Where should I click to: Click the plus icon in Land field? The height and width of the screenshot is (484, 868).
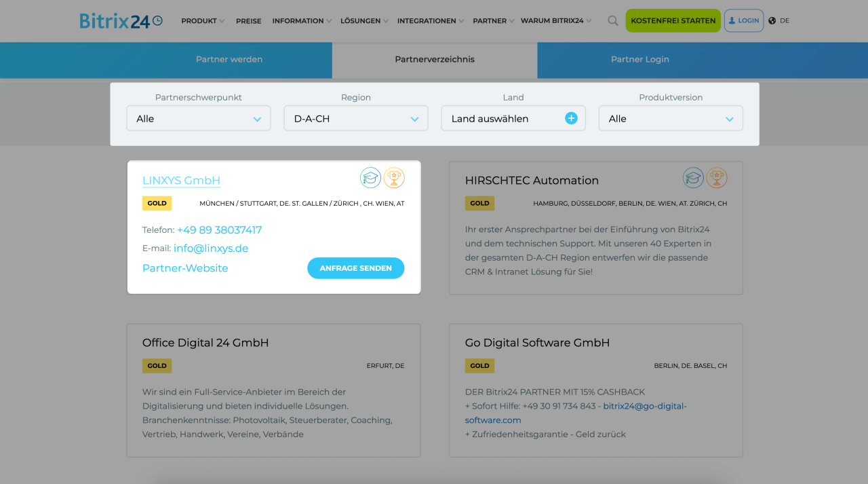(571, 118)
